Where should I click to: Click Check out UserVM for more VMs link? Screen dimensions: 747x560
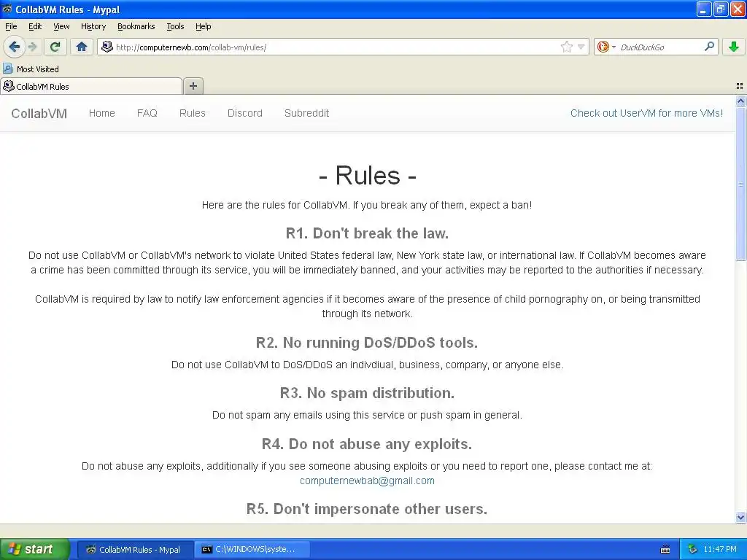coord(646,113)
